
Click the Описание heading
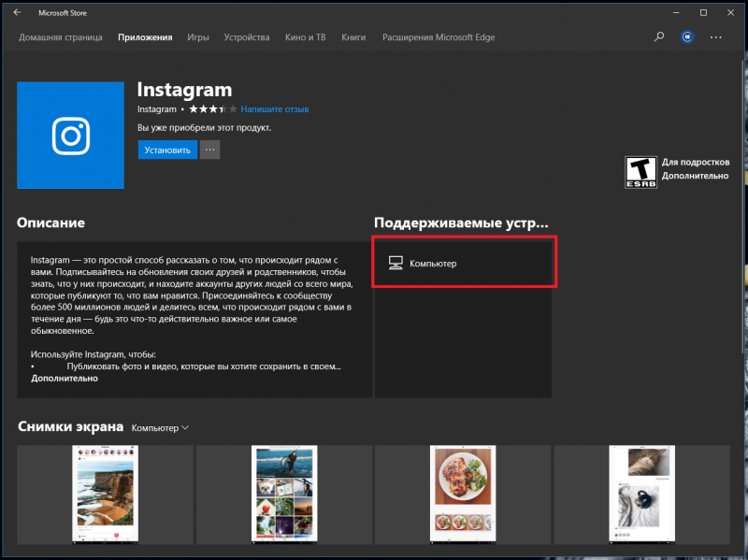point(51,223)
